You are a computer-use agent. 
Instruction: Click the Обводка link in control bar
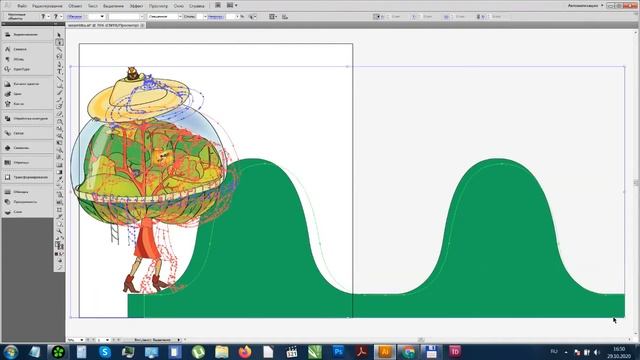click(74, 17)
